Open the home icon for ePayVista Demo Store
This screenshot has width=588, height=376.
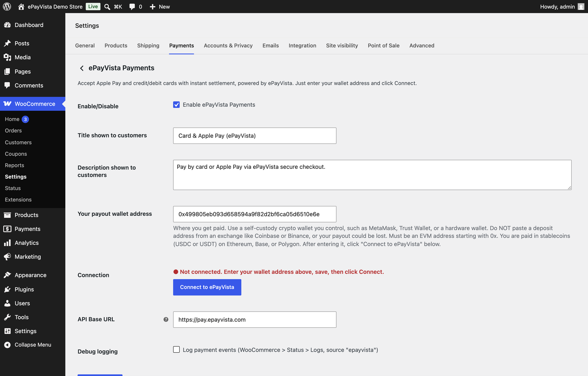(x=21, y=7)
